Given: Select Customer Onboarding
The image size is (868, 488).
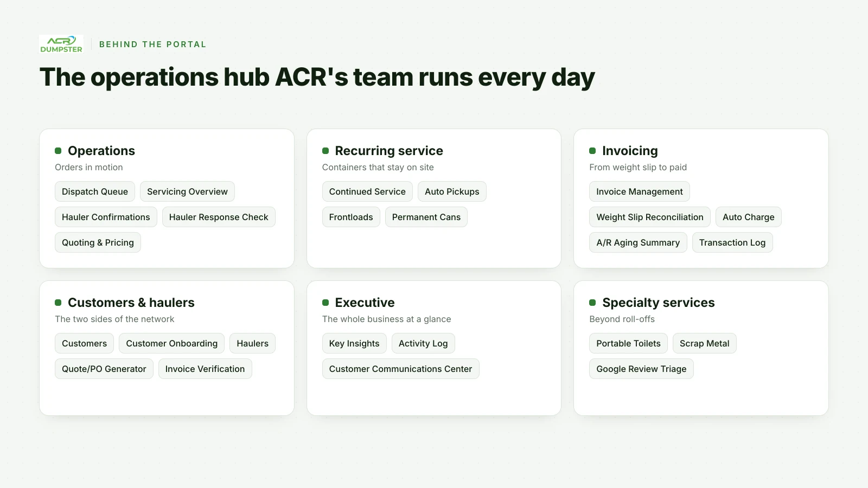Looking at the screenshot, I should [x=172, y=343].
